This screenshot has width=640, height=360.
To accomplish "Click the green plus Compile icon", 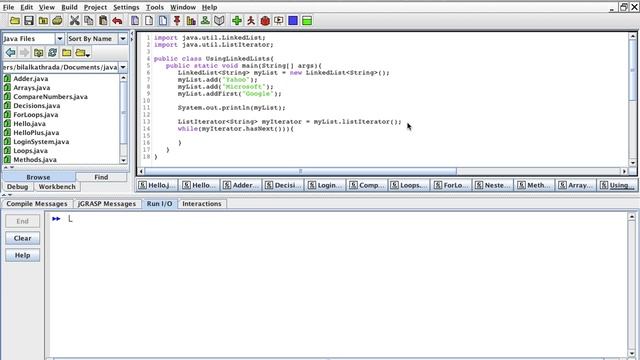I will (237, 21).
